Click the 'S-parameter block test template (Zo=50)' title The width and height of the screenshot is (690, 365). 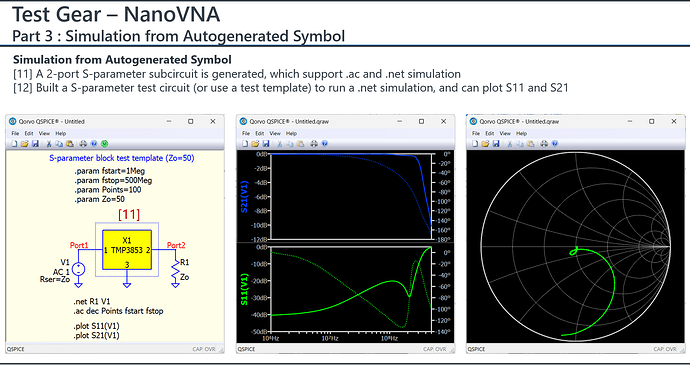(x=121, y=158)
